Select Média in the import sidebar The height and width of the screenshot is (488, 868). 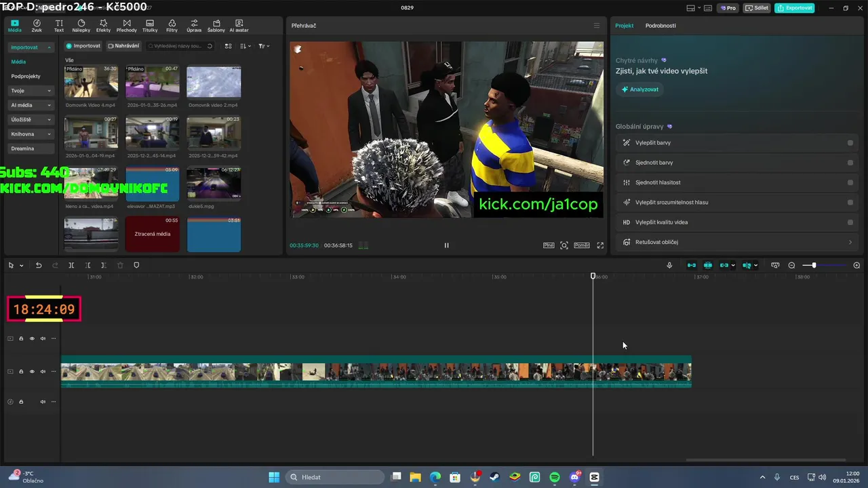click(x=18, y=62)
